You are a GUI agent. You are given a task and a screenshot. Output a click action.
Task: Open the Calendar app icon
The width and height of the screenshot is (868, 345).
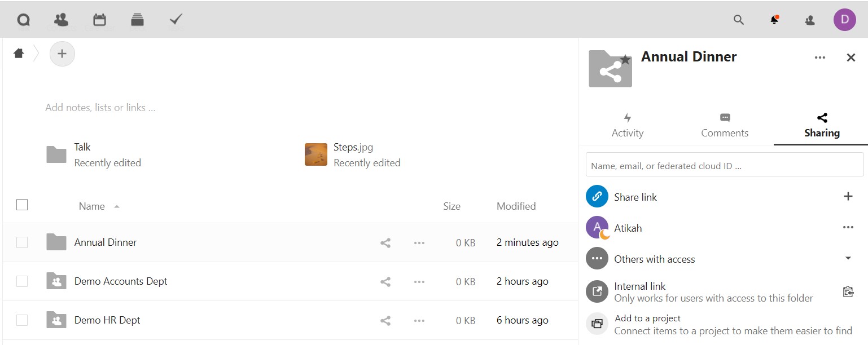point(99,20)
